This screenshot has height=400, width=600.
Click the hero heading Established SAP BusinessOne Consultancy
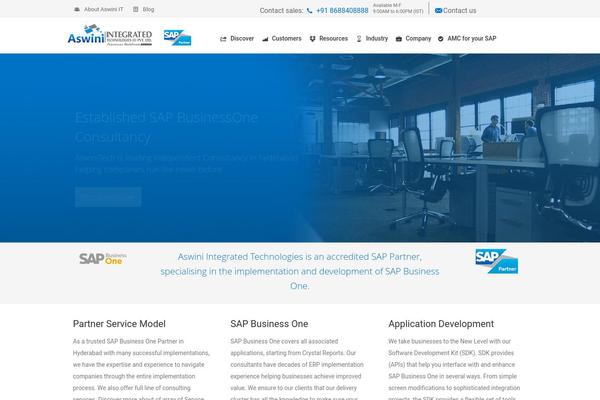pyautogui.click(x=166, y=127)
